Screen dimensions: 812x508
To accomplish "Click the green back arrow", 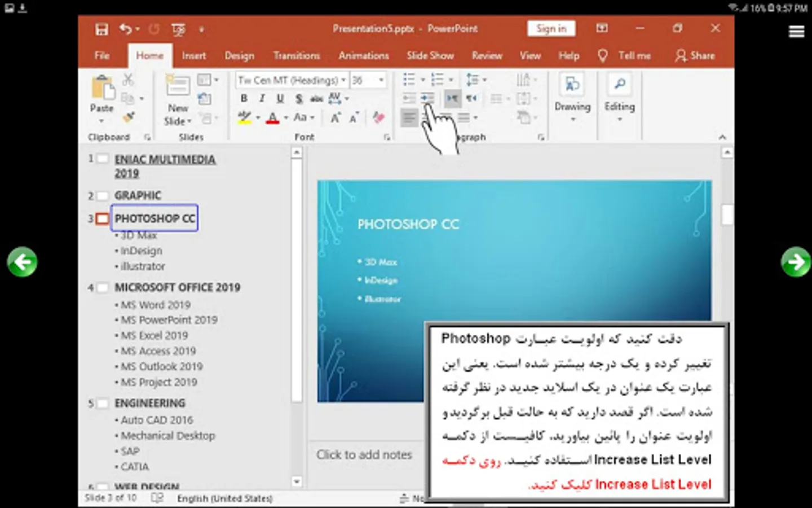I will click(23, 262).
